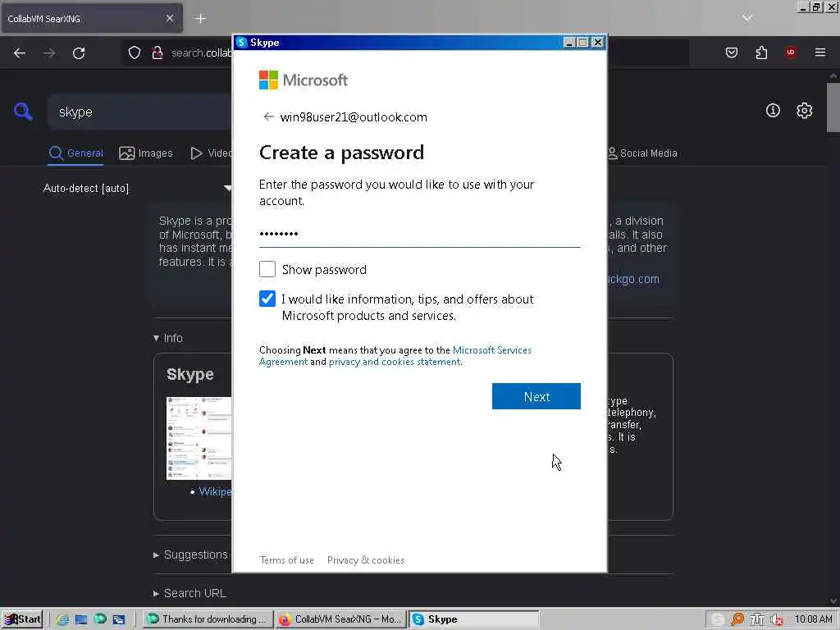Switch to the Images search tab

pos(146,153)
